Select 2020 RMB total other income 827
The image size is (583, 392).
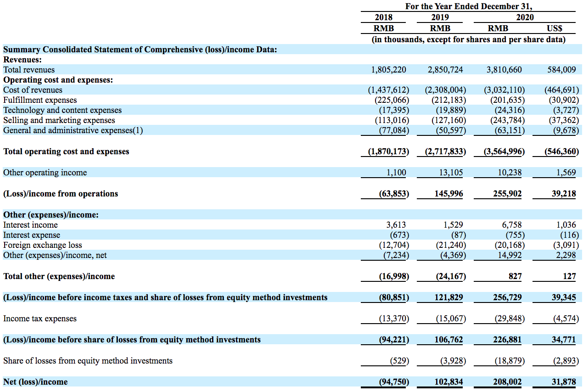(x=515, y=276)
